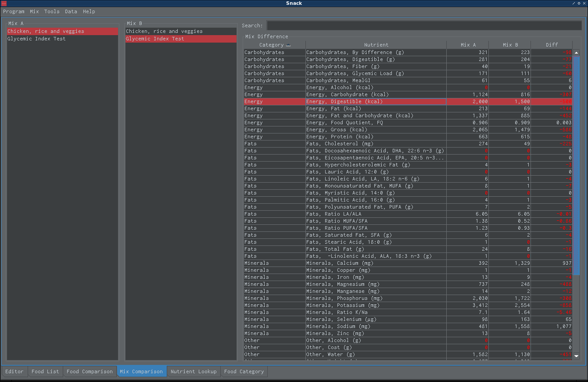Select Fats, Saturated Fat, SFA (g) row
Screen dimensions: 588x382
click(x=408, y=235)
